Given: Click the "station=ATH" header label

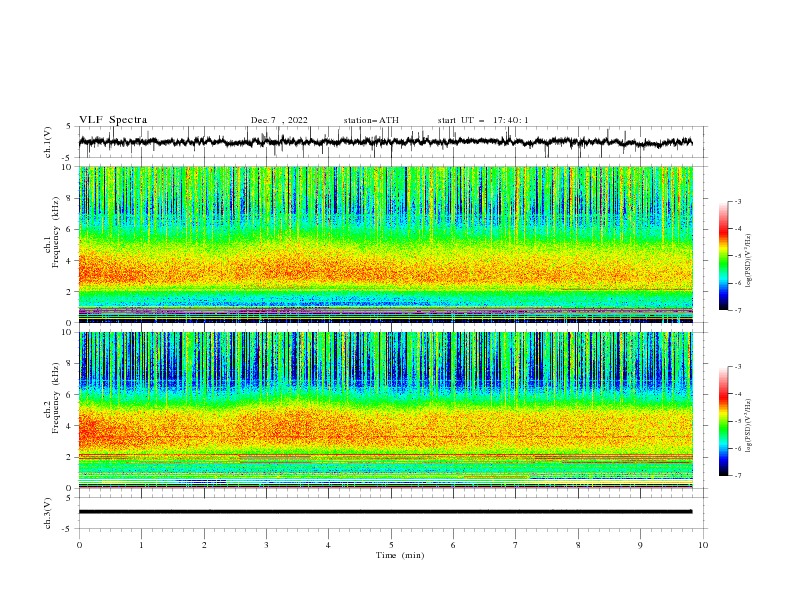Looking at the screenshot, I should pyautogui.click(x=371, y=120).
